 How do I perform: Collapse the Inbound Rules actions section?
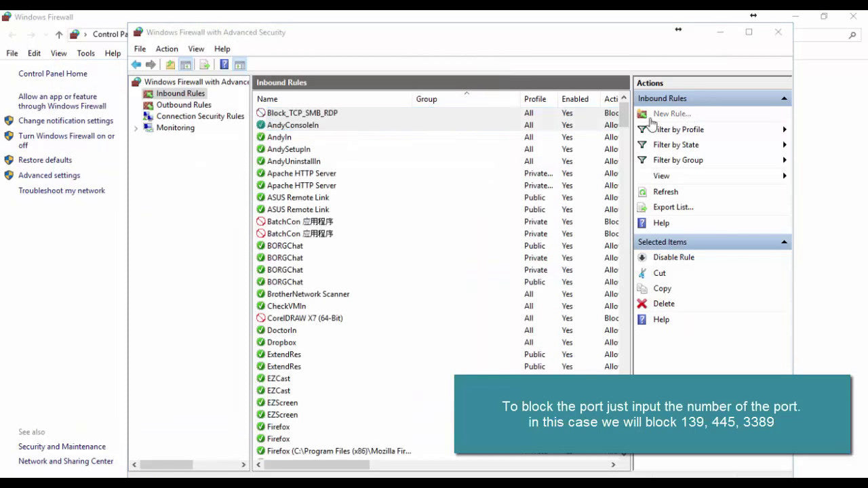click(784, 99)
